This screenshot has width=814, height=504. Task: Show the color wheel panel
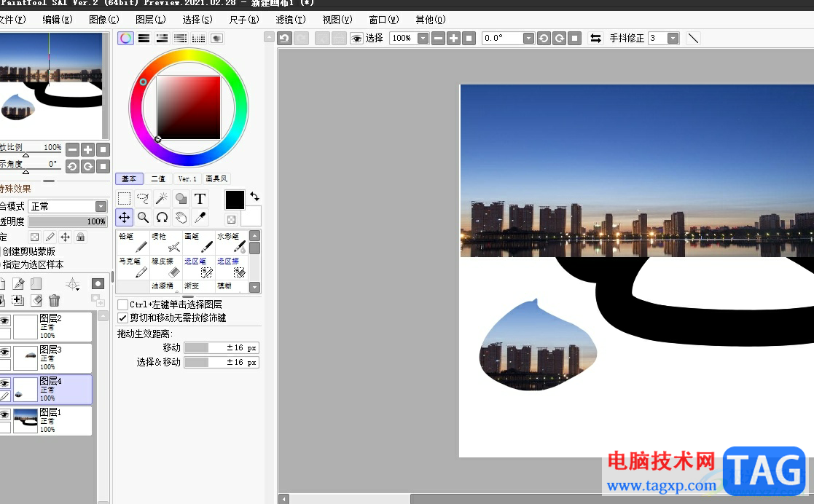(x=125, y=39)
